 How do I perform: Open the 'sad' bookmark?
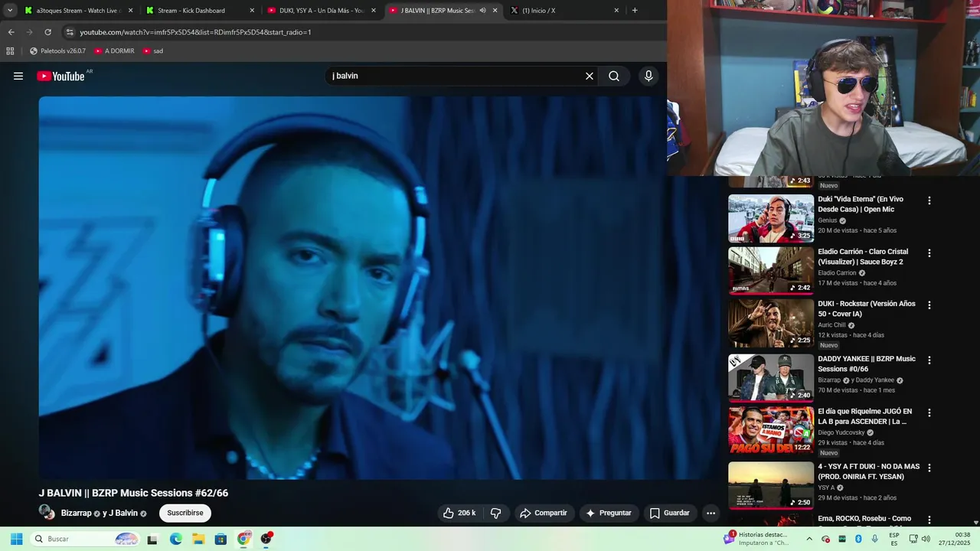(152, 51)
